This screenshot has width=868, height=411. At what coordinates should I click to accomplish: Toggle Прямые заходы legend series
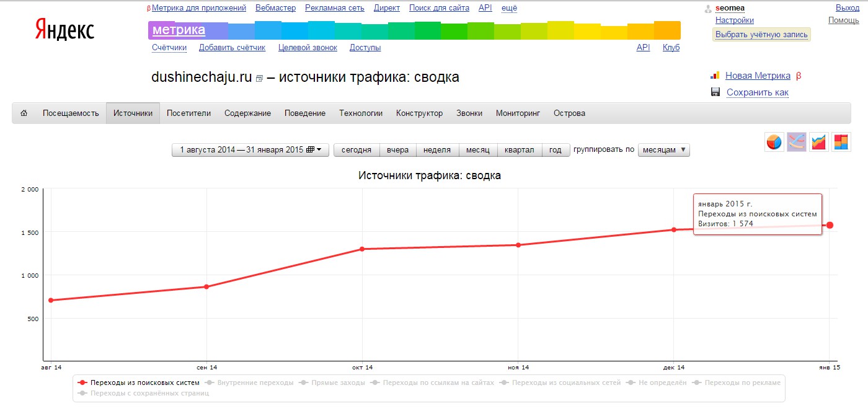332,382
